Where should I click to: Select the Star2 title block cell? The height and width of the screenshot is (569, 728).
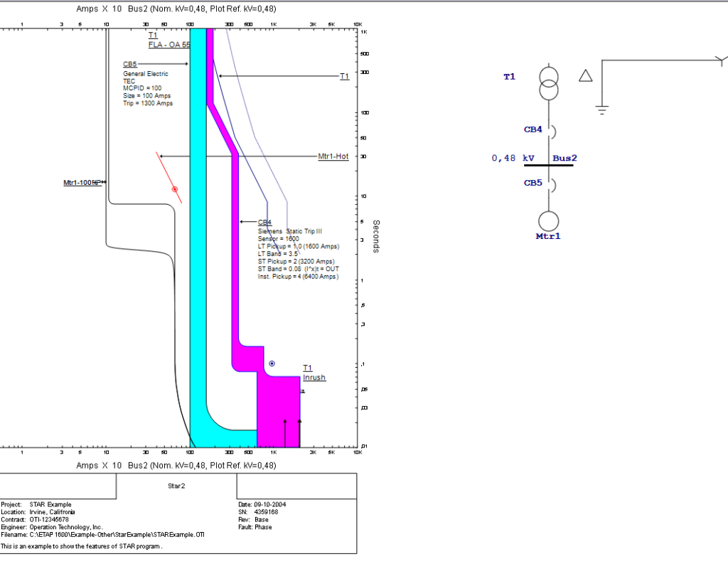[x=176, y=486]
